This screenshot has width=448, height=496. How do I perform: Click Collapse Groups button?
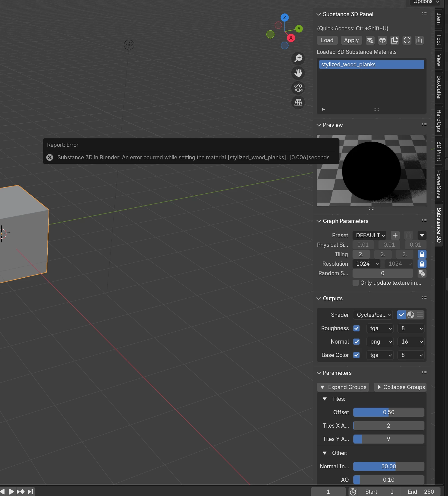[400, 387]
